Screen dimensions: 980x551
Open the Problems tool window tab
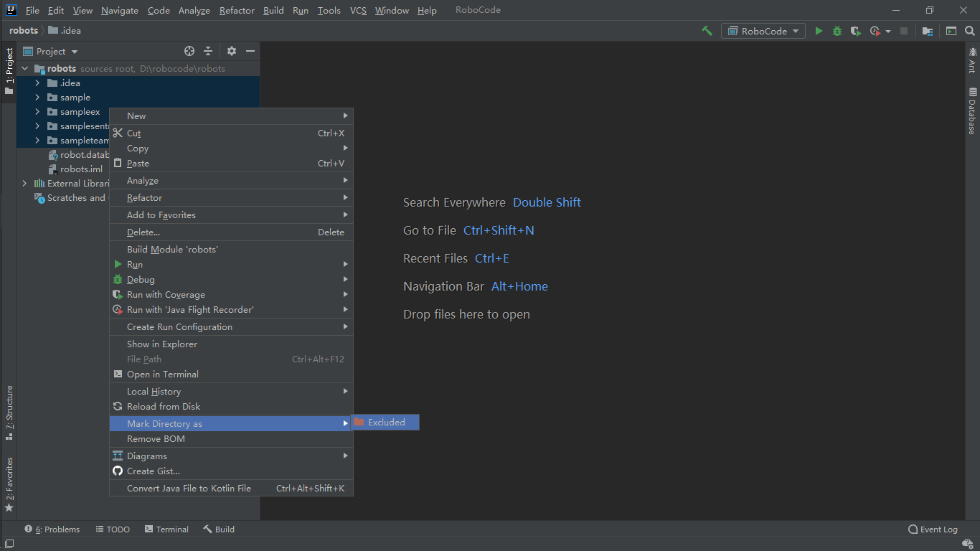(52, 529)
